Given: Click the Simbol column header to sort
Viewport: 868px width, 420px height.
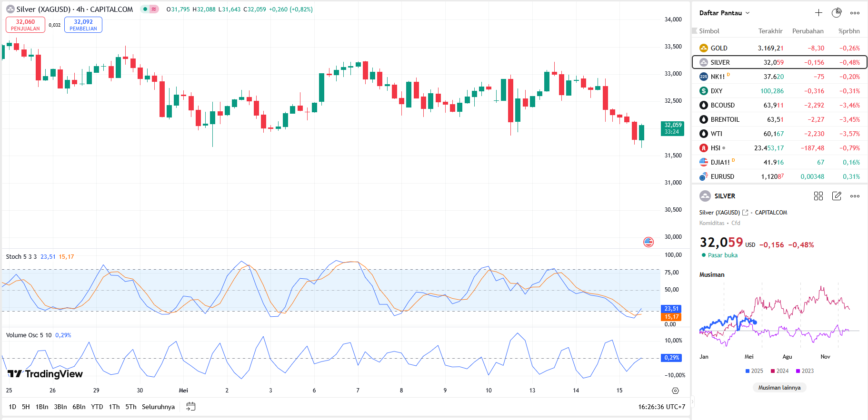Looking at the screenshot, I should pos(709,31).
